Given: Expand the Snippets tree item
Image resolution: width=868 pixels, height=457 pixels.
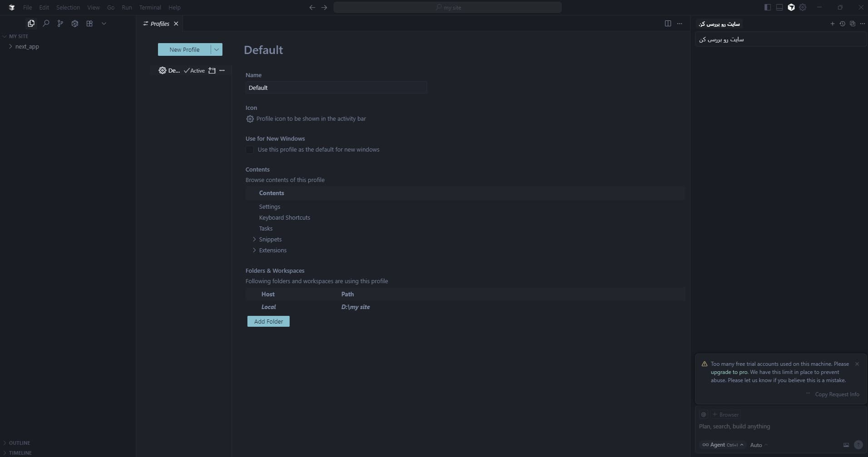Looking at the screenshot, I should (254, 239).
